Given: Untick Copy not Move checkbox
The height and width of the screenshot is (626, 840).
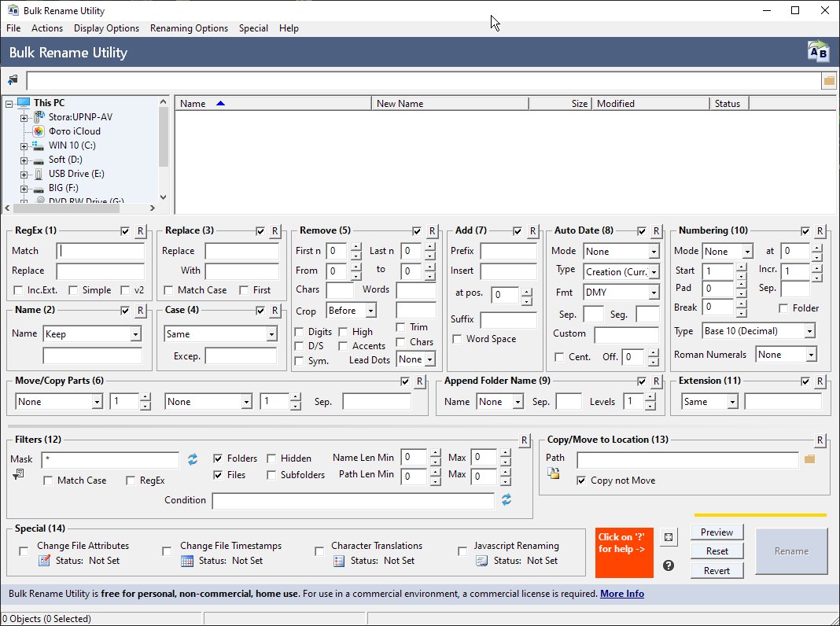Looking at the screenshot, I should click(x=581, y=481).
